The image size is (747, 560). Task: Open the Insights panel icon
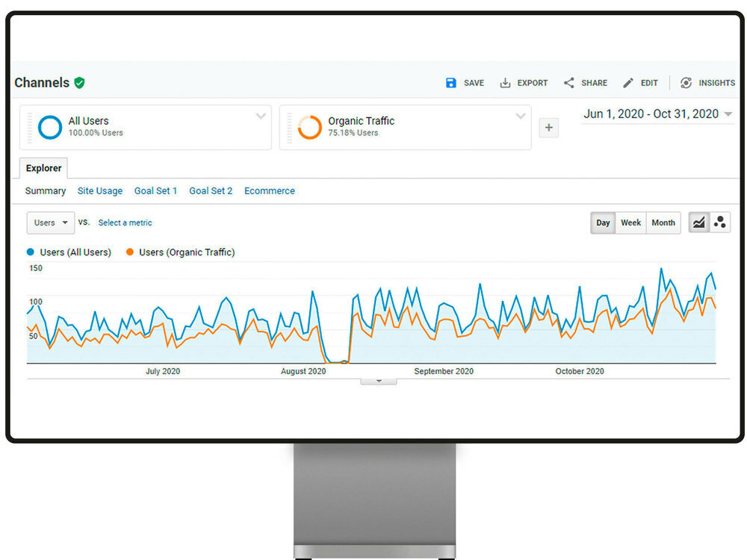click(x=686, y=83)
